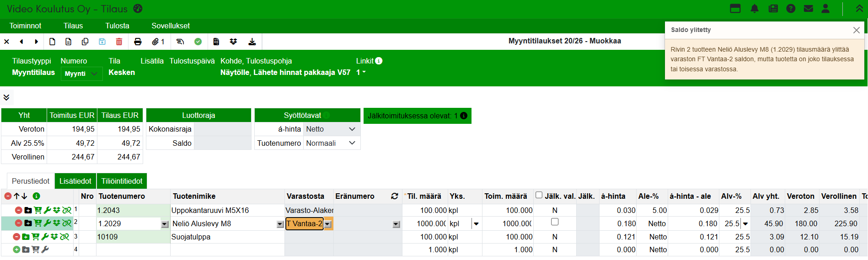Open attachments via the paperclip icon
The width and height of the screenshot is (868, 260).
click(x=155, y=42)
